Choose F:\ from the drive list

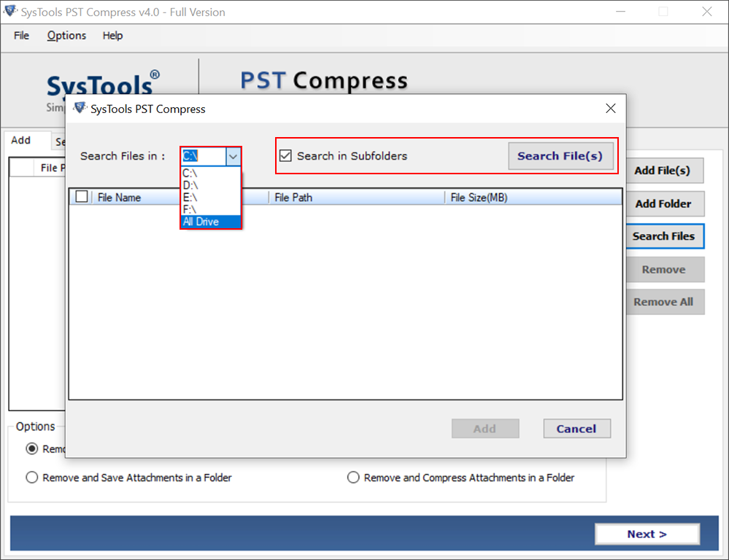211,209
